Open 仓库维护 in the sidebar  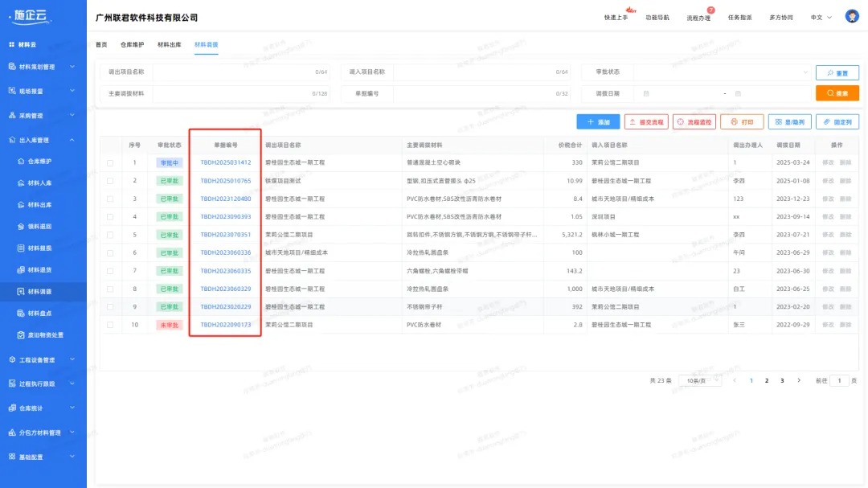(x=39, y=162)
